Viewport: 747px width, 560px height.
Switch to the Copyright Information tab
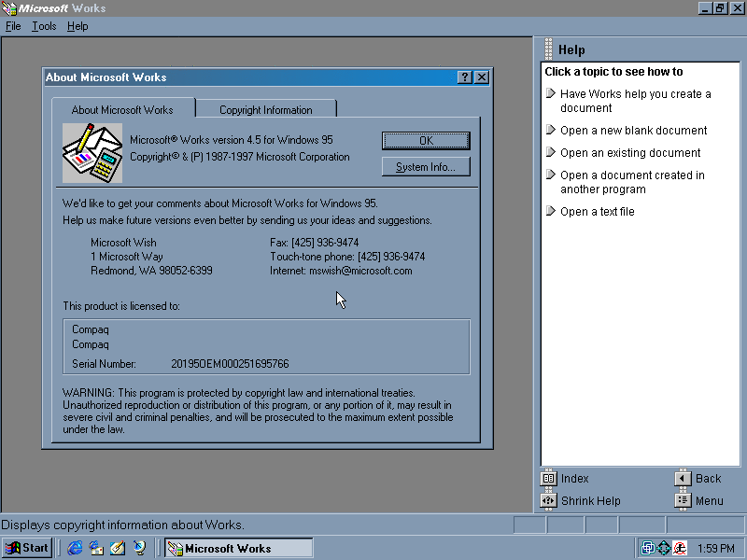pyautogui.click(x=266, y=109)
